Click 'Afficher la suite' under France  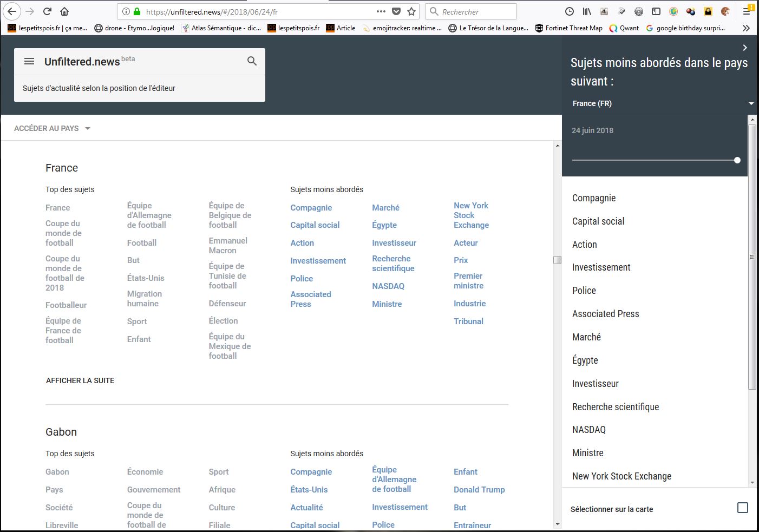80,380
